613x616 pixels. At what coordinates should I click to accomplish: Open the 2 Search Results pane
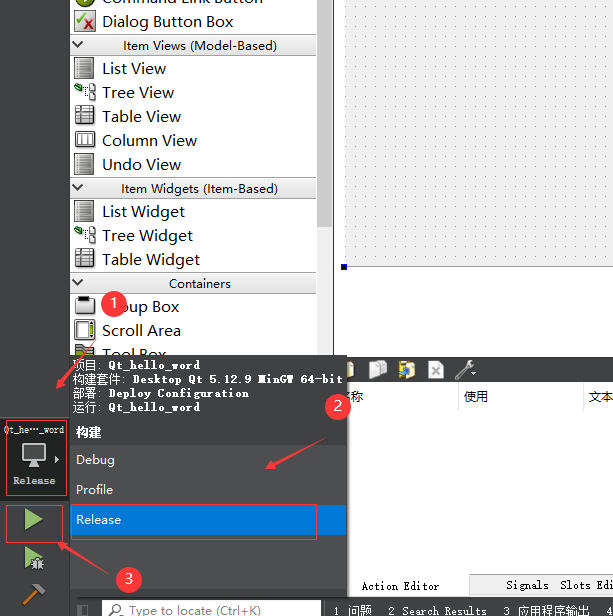(x=437, y=610)
